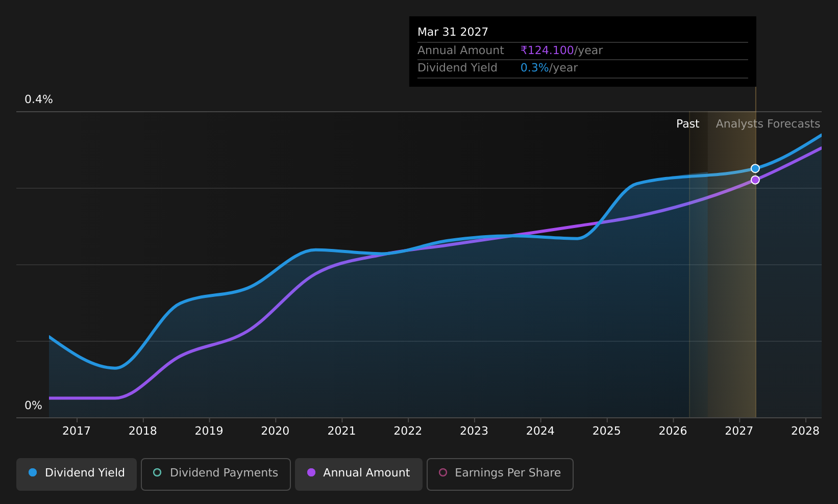Click the 0.3%/year dividend yield value

(x=549, y=68)
